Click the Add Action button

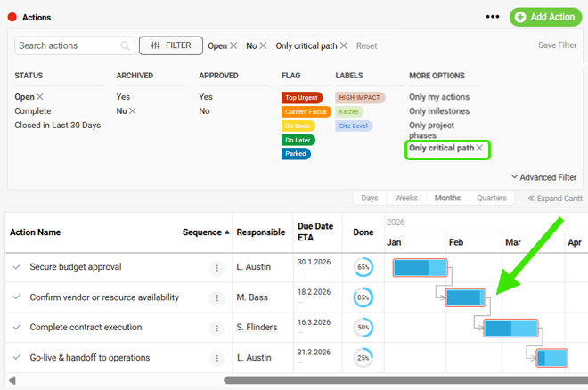544,17
